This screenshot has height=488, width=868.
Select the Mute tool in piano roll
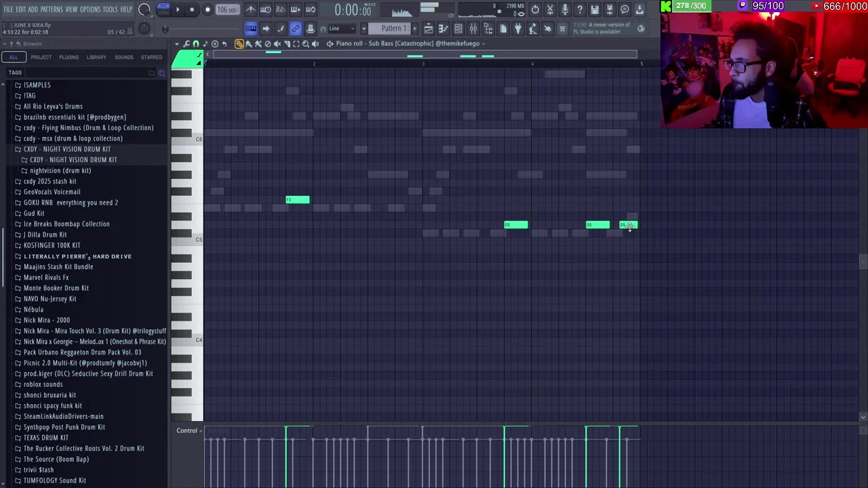[x=277, y=44]
